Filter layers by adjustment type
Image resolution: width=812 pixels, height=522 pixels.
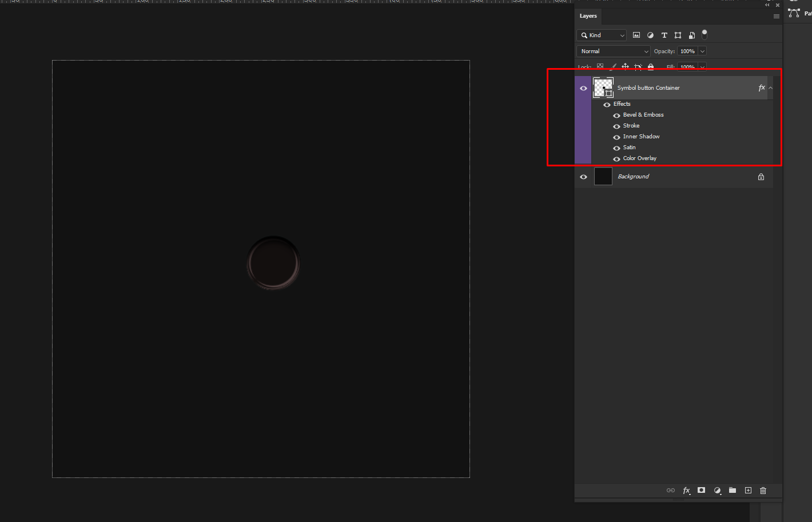point(650,35)
